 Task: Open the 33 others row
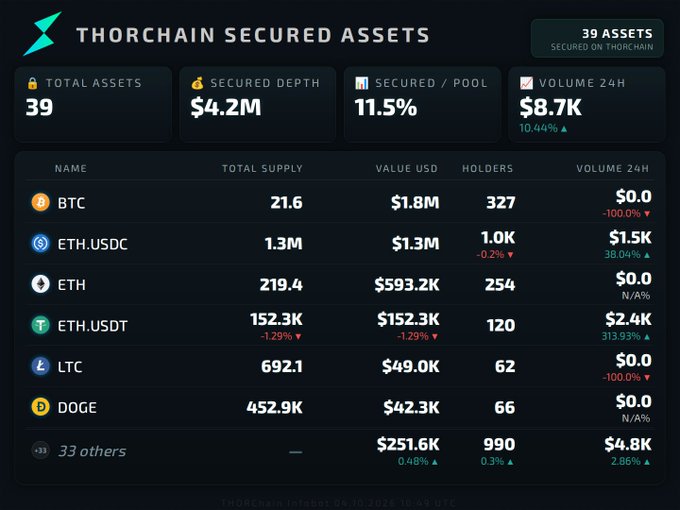[x=340, y=451]
